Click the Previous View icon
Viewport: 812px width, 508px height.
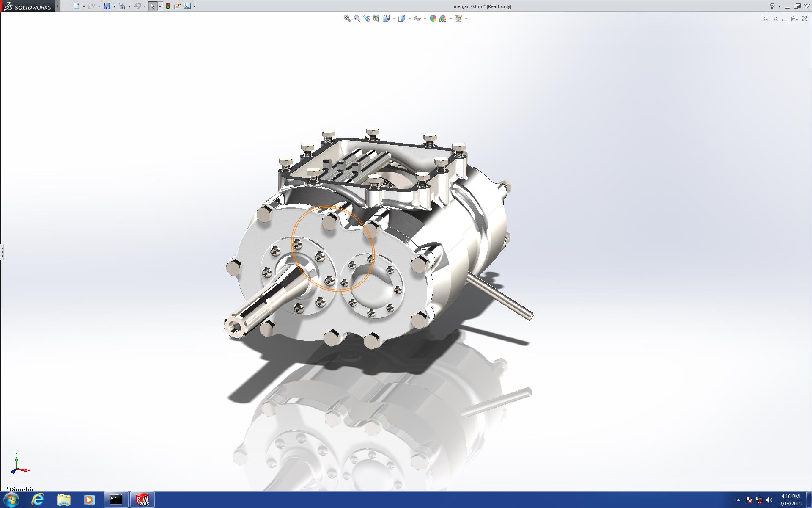pyautogui.click(x=366, y=18)
